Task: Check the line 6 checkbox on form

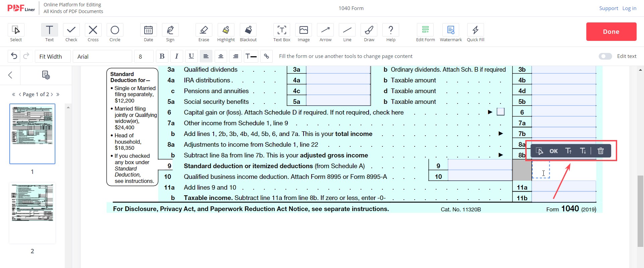Action: (500, 112)
